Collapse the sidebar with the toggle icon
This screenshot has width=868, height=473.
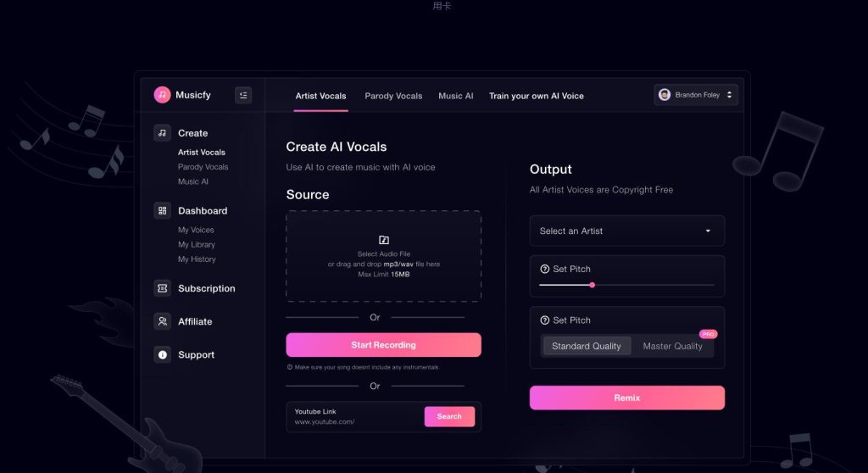coord(243,95)
